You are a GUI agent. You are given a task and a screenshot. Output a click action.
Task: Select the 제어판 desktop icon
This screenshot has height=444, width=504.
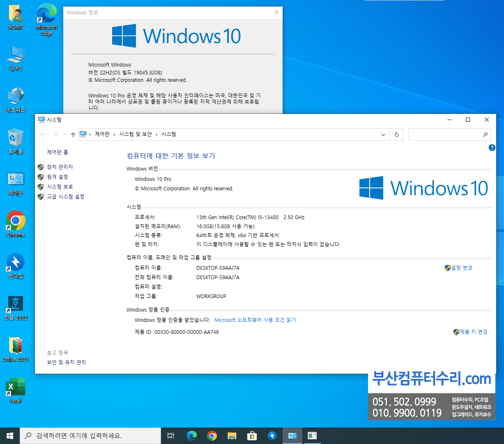coord(16,183)
